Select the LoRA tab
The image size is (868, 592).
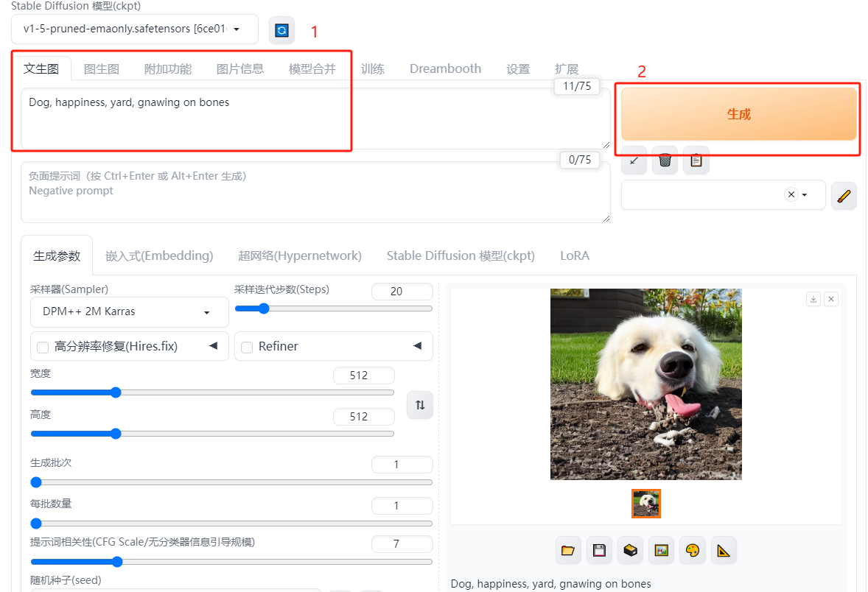tap(575, 256)
